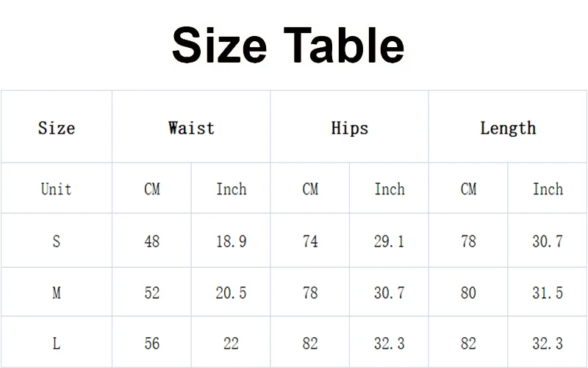588x368 pixels.
Task: Click waist inch value 20.5
Action: point(231,292)
